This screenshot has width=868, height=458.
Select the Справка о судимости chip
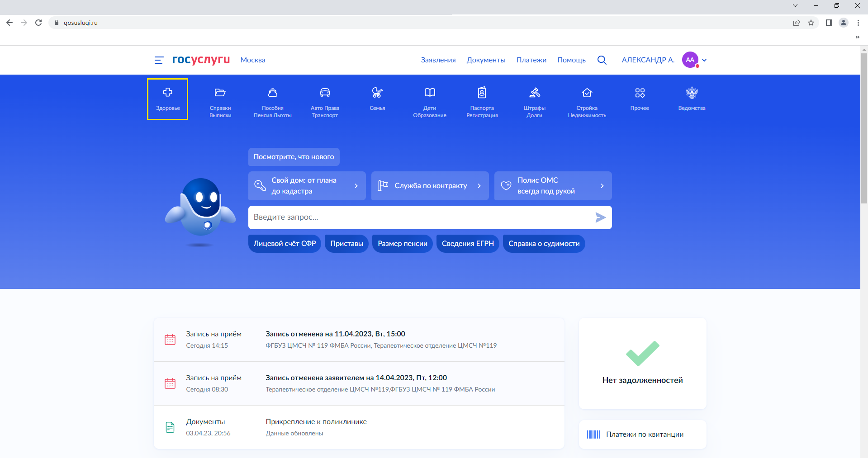point(544,244)
